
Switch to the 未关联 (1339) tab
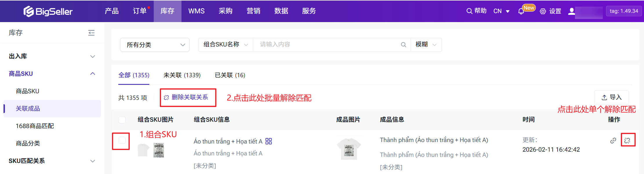click(x=182, y=75)
